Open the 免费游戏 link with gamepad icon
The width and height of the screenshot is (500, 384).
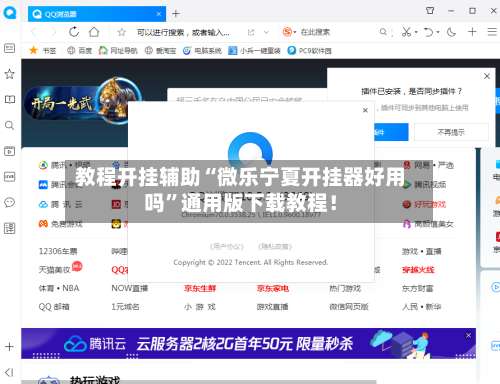(x=60, y=224)
